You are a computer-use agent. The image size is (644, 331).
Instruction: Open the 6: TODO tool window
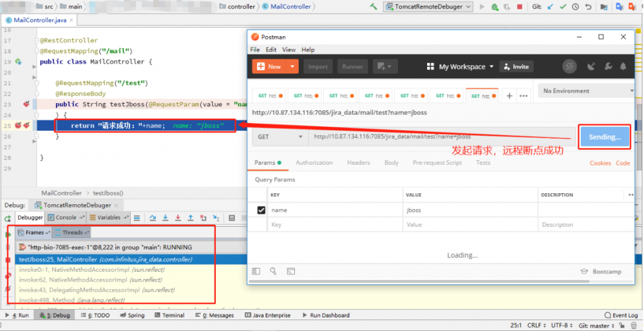click(x=96, y=316)
